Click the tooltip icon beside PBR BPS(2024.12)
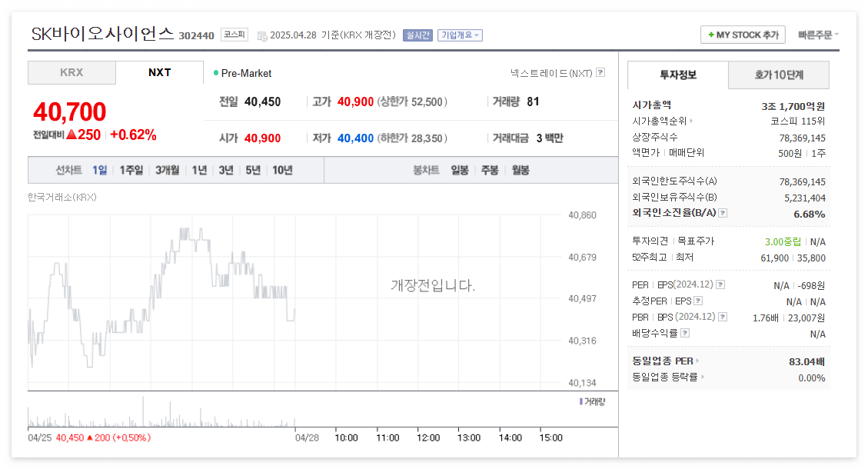This screenshot has width=868, height=469. pyautogui.click(x=722, y=317)
